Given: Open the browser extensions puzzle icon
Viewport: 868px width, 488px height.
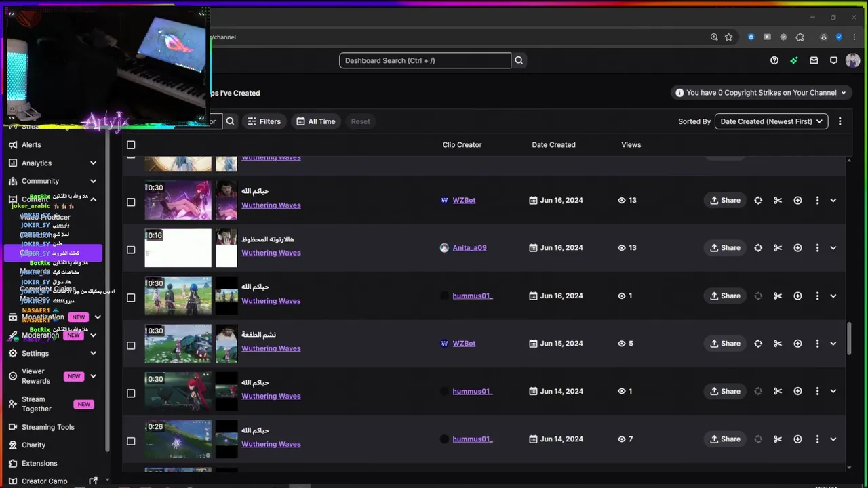Looking at the screenshot, I should 800,37.
